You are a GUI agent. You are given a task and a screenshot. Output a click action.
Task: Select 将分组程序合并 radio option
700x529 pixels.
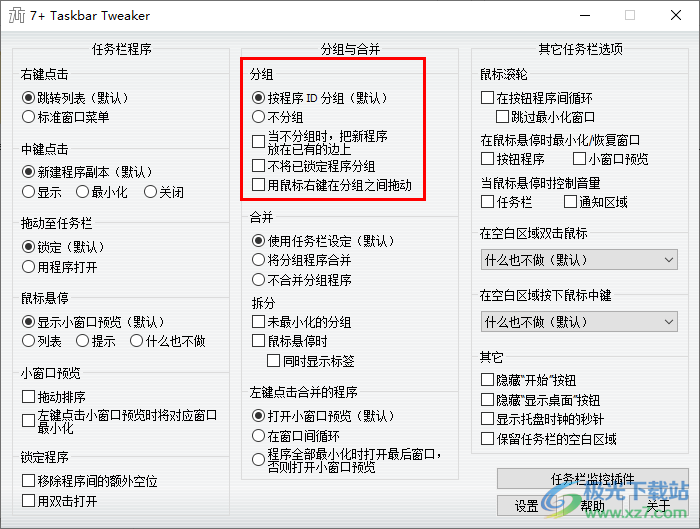[258, 260]
